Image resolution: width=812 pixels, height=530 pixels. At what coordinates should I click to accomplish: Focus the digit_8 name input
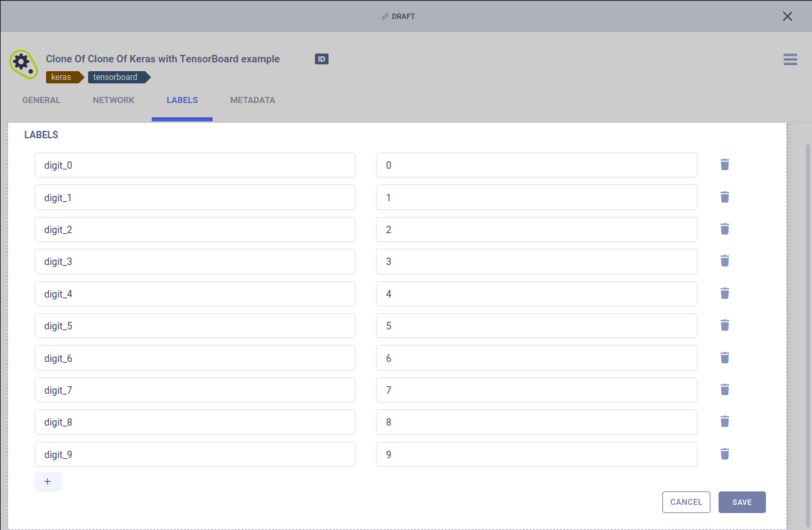point(195,422)
